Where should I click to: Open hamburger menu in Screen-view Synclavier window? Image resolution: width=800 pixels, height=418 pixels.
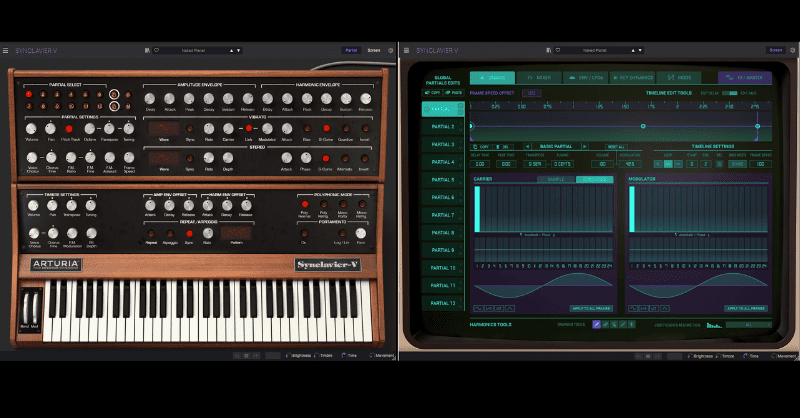(407, 51)
